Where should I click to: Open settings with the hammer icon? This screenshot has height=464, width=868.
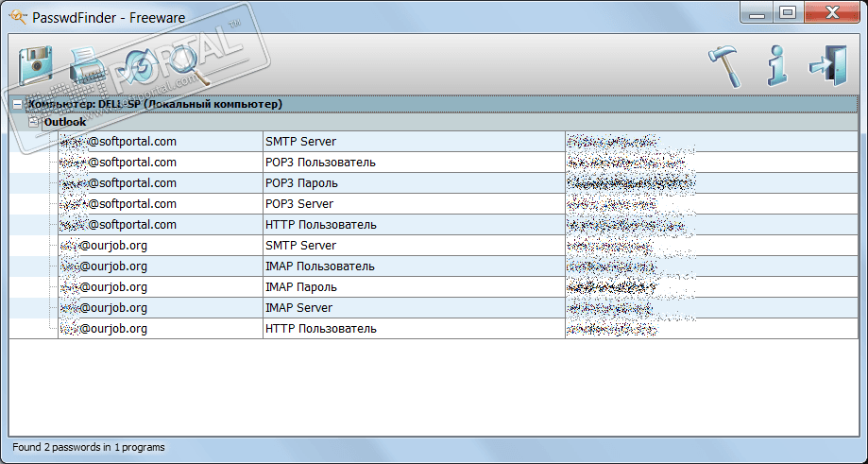(x=725, y=67)
